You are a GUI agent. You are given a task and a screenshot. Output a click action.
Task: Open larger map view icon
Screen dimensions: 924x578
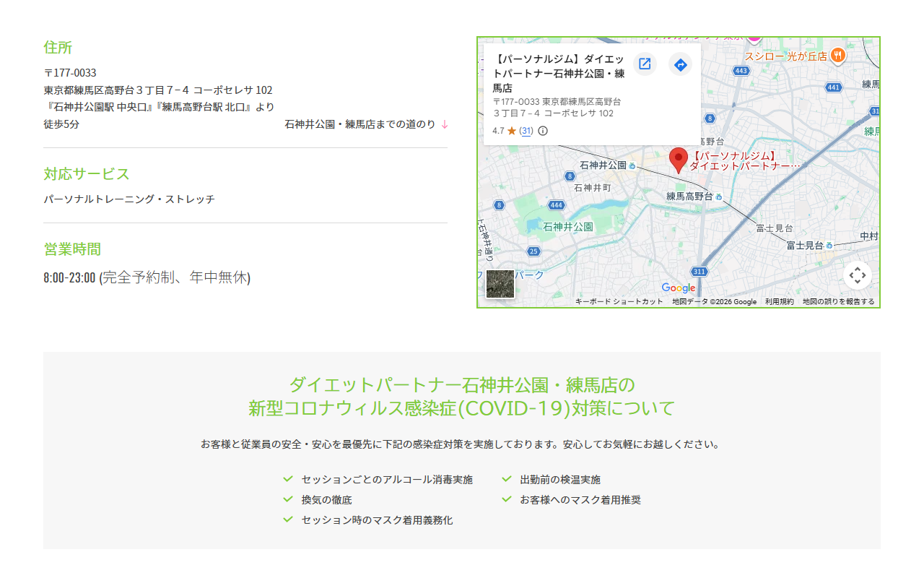pos(645,64)
